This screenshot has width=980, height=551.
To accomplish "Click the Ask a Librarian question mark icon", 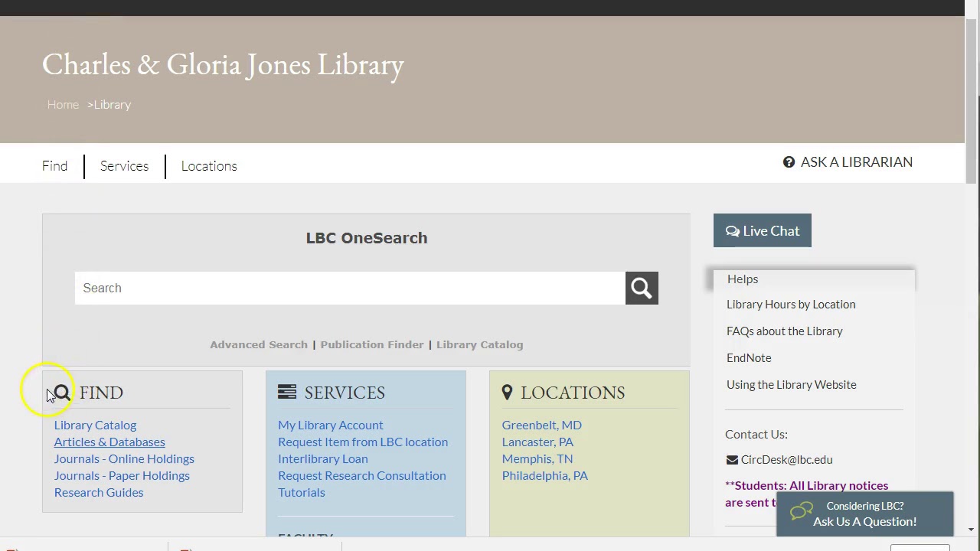I will 789,162.
